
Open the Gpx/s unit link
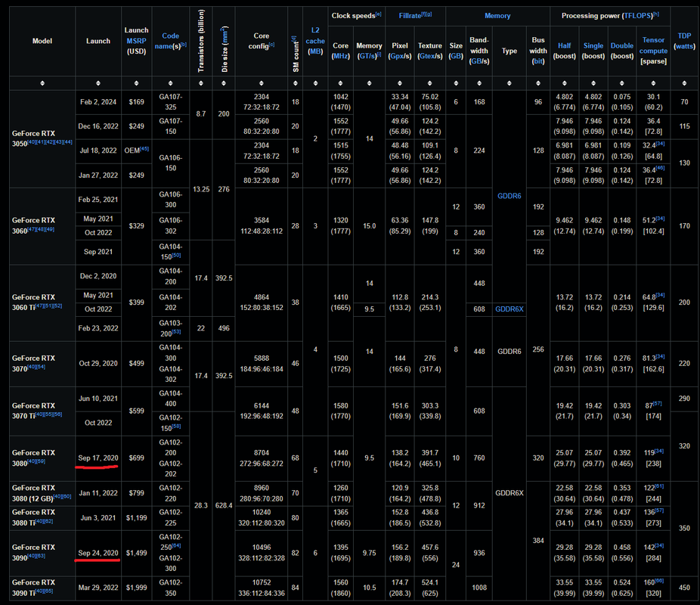point(398,56)
